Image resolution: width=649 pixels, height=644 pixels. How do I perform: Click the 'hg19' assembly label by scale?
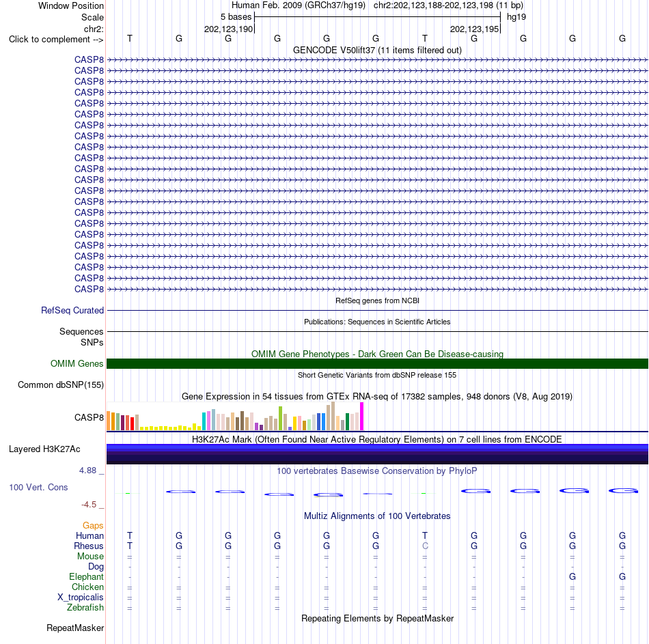pos(516,17)
